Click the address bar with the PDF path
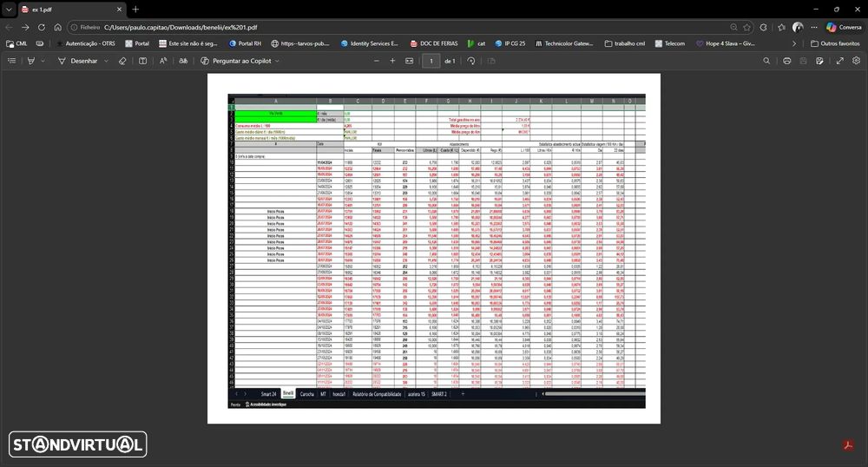The height and width of the screenshot is (467, 868). click(x=181, y=27)
